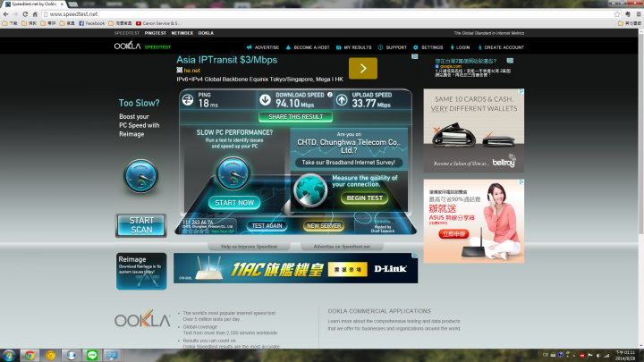
Task: Open the Canon Service bookmark
Action: [x=158, y=23]
